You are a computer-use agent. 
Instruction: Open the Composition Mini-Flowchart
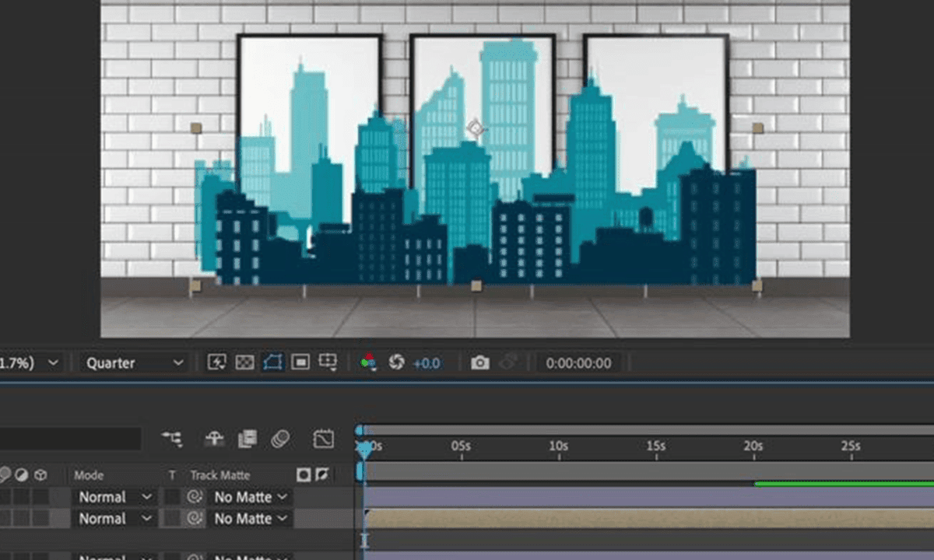(173, 439)
